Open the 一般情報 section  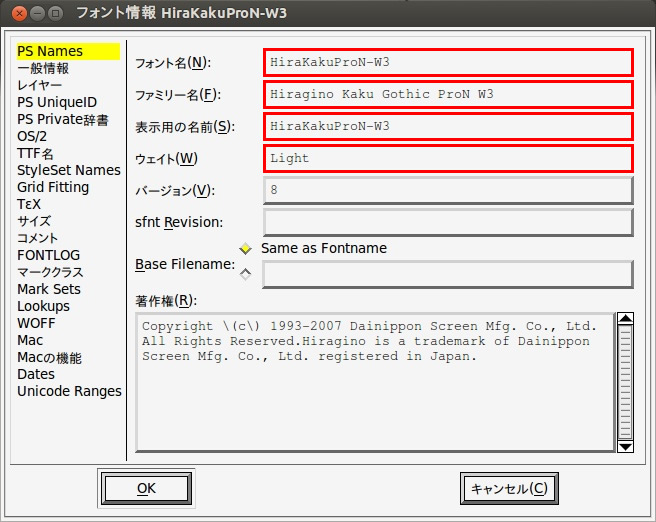point(43,69)
